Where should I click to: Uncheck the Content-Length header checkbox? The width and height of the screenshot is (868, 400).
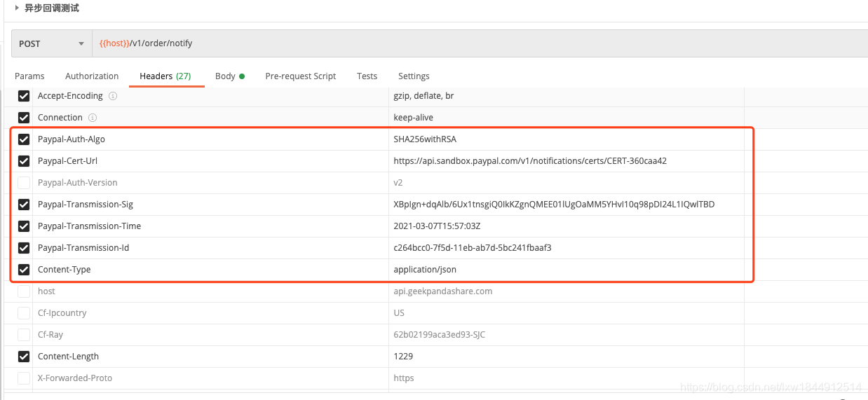pos(24,357)
